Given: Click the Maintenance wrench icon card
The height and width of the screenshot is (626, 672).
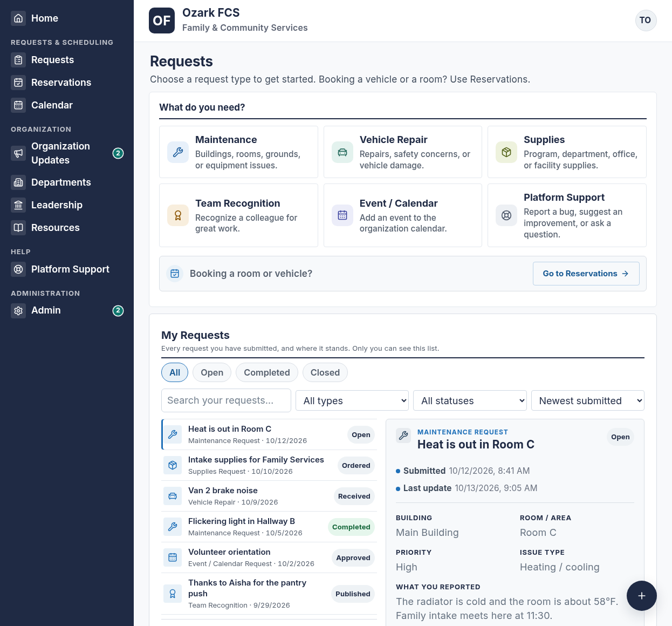Looking at the screenshot, I should [178, 152].
